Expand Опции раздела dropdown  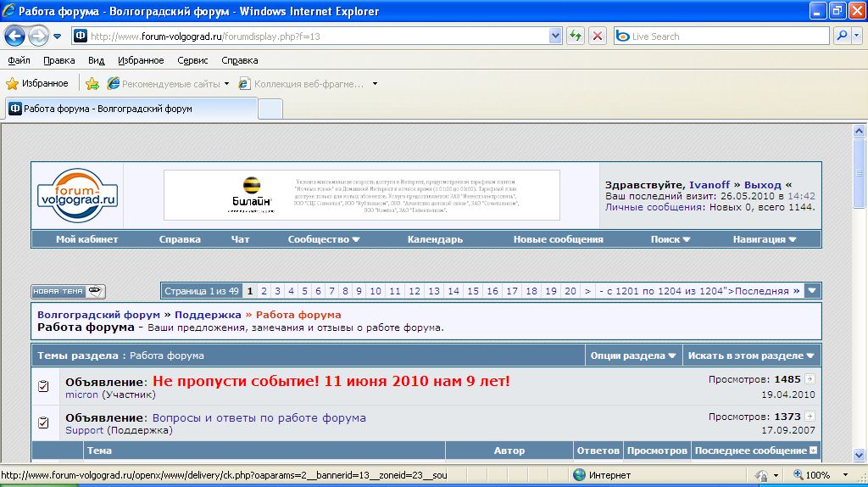[633, 355]
